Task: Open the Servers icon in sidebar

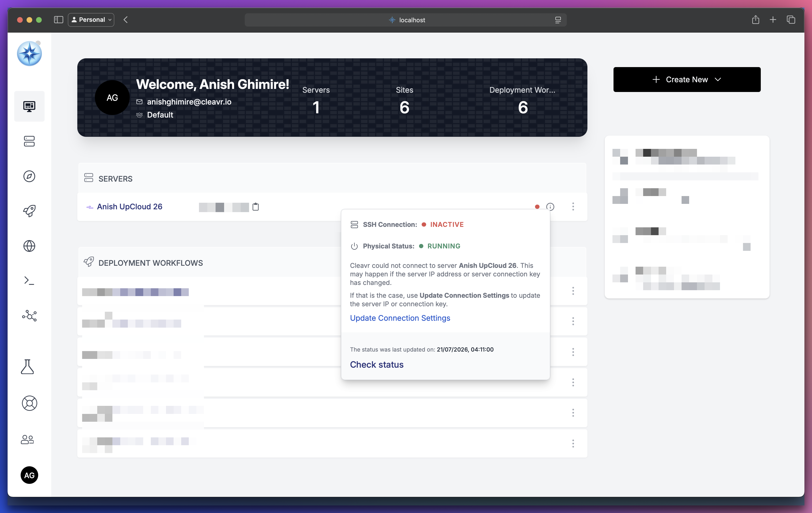Action: coord(29,141)
